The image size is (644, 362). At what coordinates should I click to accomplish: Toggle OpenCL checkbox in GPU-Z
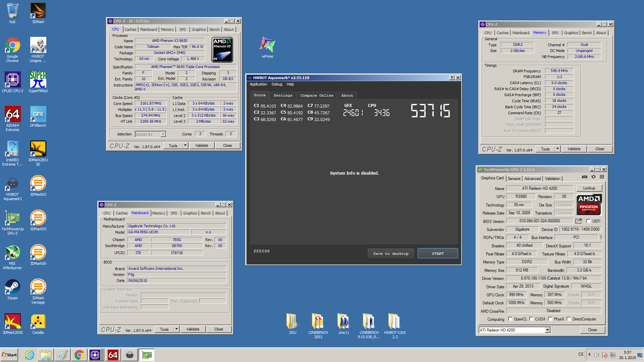(x=510, y=319)
